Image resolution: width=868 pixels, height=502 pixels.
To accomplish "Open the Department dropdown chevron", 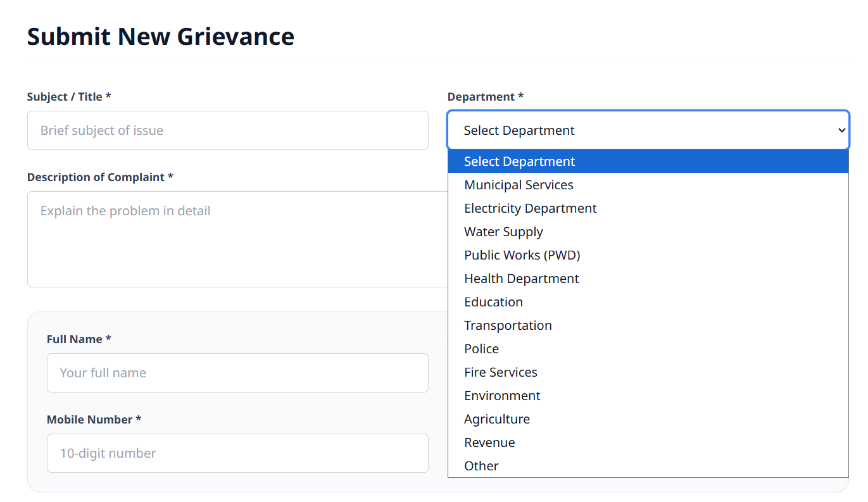I will click(x=841, y=130).
